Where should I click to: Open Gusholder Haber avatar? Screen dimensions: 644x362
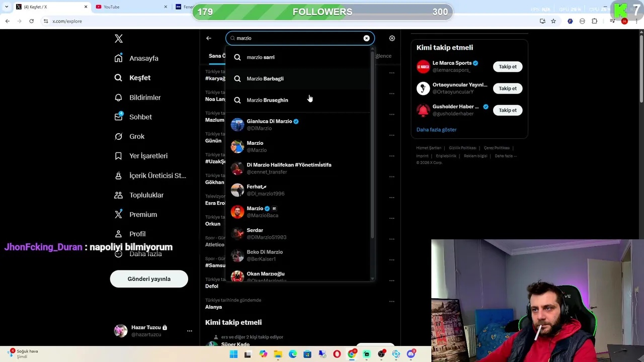[x=423, y=110]
